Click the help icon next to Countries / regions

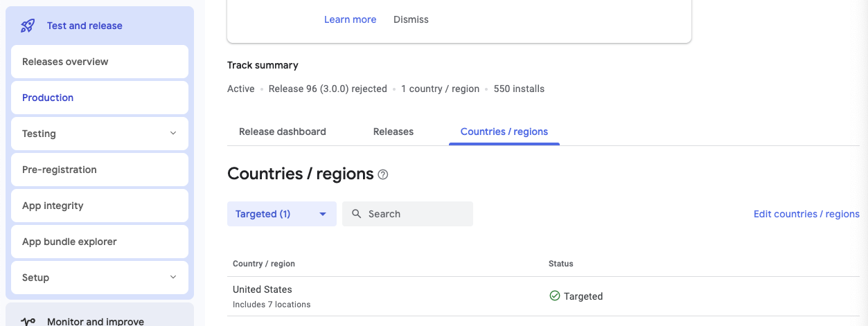(x=383, y=174)
